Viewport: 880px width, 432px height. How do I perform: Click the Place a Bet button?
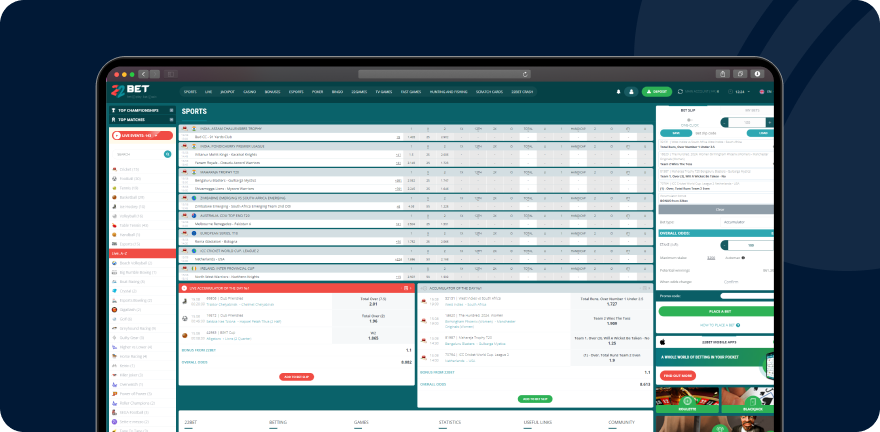coord(717,311)
